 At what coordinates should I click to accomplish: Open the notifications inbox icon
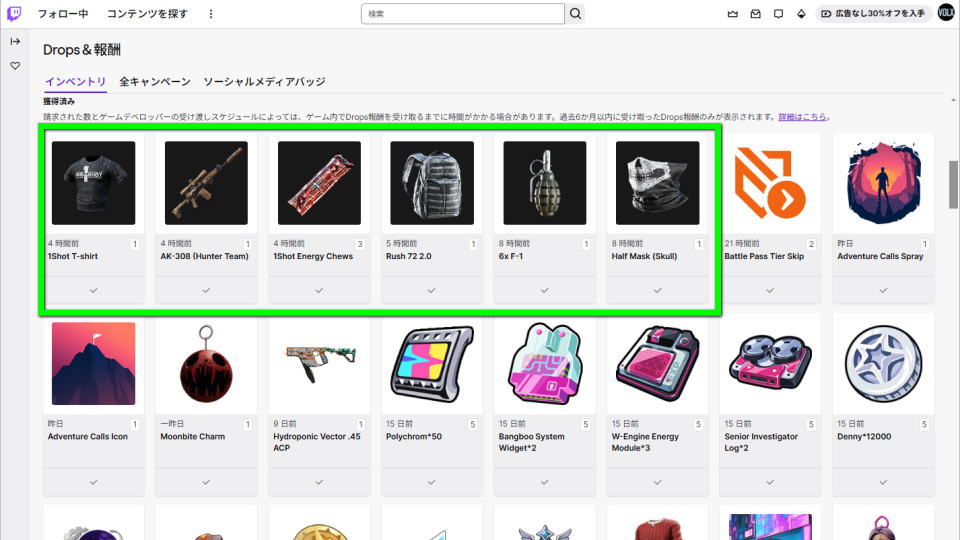tap(756, 13)
